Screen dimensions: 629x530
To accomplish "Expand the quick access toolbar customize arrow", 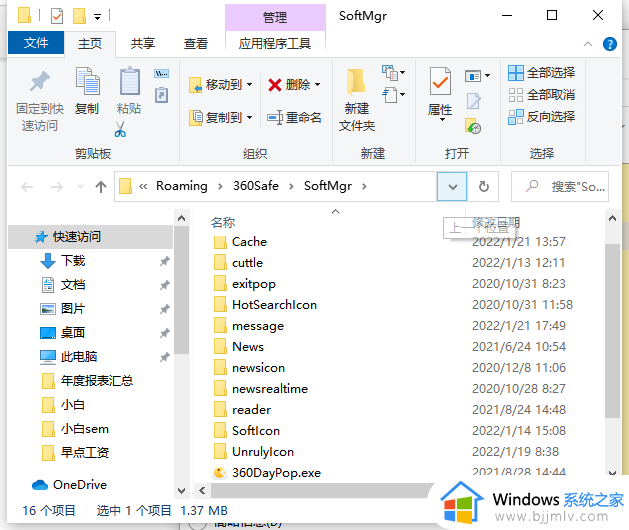I will click(97, 16).
